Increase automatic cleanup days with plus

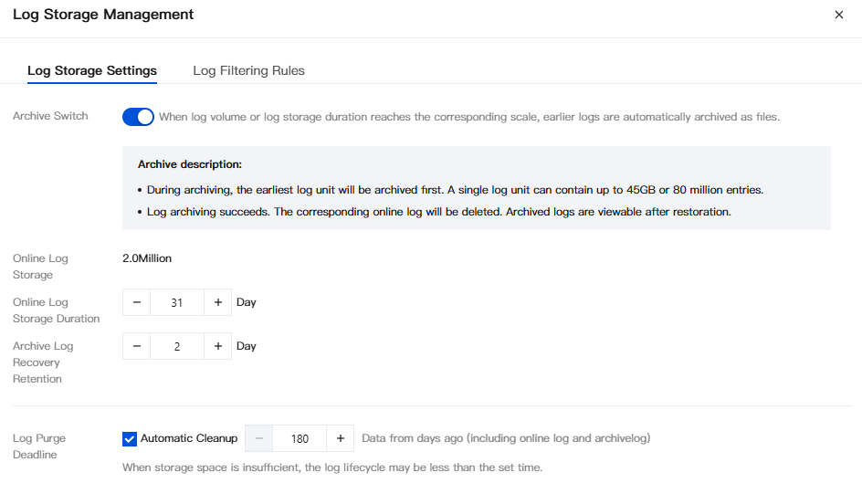click(x=341, y=438)
